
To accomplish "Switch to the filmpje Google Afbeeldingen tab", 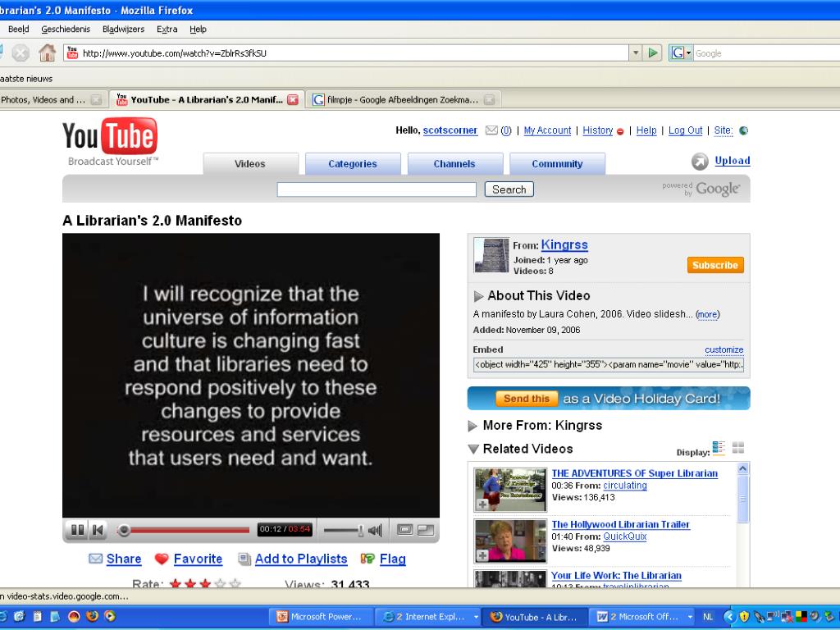I will coord(403,99).
